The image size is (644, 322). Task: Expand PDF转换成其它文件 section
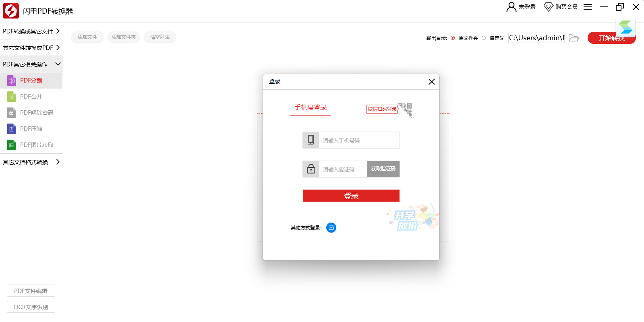(x=31, y=31)
